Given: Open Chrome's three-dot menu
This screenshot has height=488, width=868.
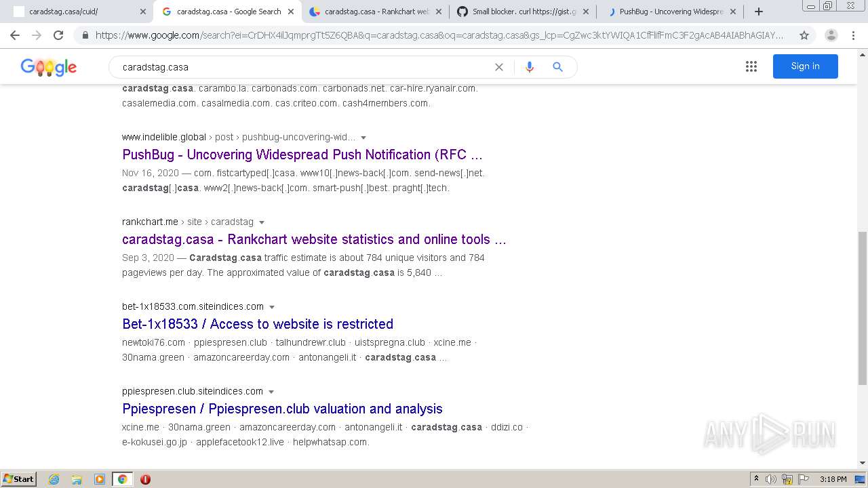Looking at the screenshot, I should coord(853,35).
